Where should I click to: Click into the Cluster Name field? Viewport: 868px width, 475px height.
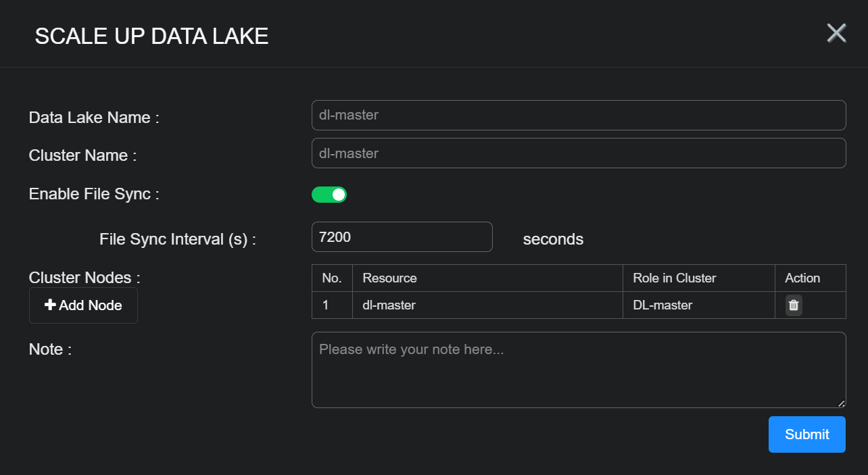tap(578, 153)
